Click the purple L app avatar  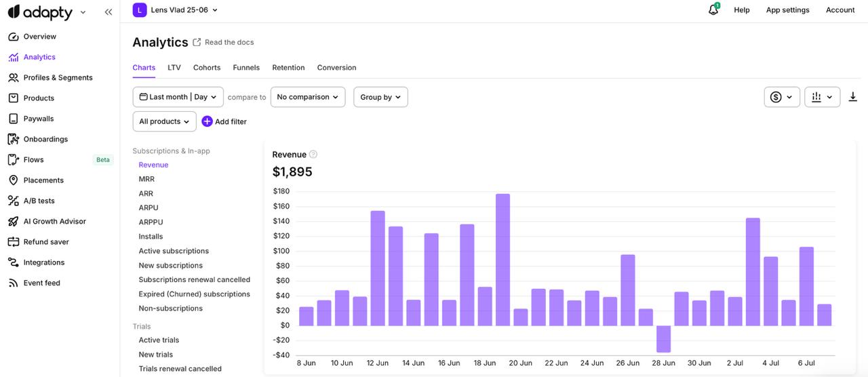(140, 10)
